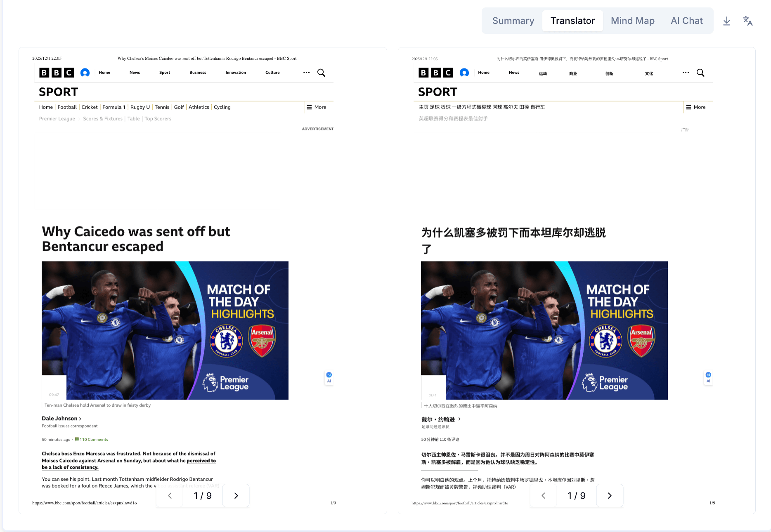Viewport: 771px width, 532px height.
Task: Switch to the Summary tab
Action: (x=513, y=21)
